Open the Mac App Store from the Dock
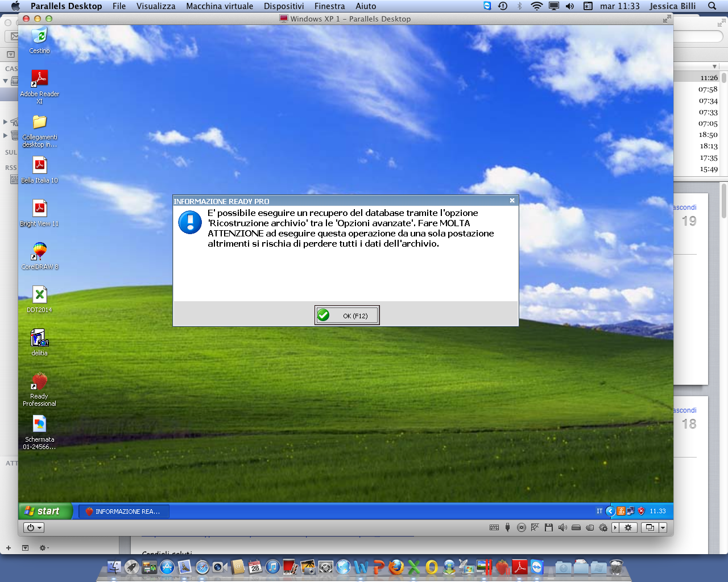The image size is (728, 582). [x=167, y=567]
